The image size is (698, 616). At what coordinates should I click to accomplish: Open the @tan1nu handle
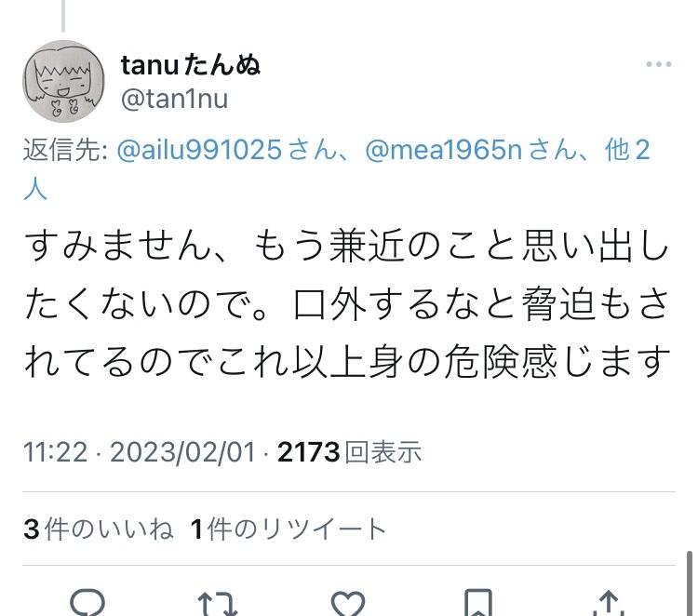coord(174,99)
